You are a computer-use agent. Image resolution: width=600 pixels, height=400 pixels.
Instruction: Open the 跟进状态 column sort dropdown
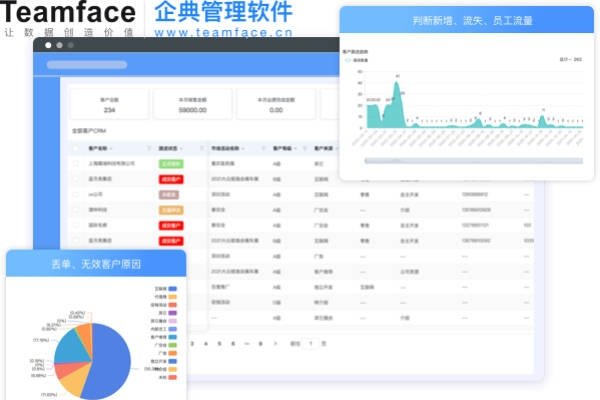pos(181,149)
